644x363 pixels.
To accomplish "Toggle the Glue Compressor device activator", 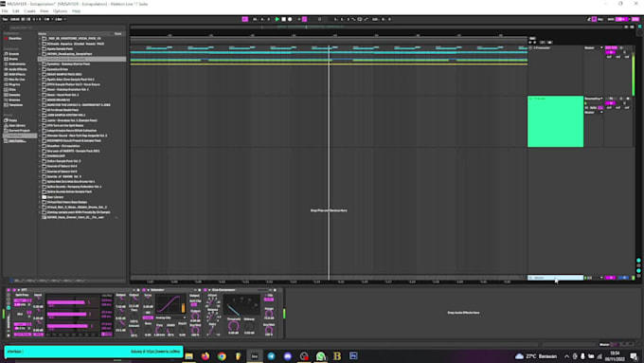I will coord(206,290).
